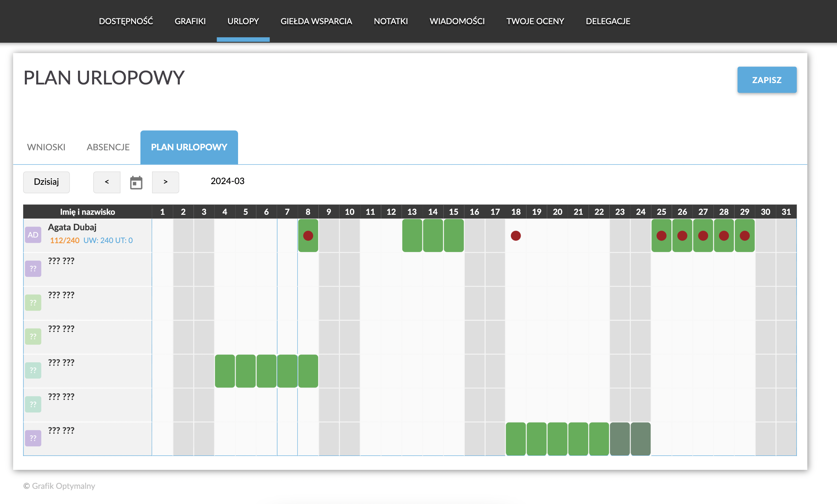Screen dimensions: 837x504
Task: Click the Dzisiaj button
Action: coord(46,182)
